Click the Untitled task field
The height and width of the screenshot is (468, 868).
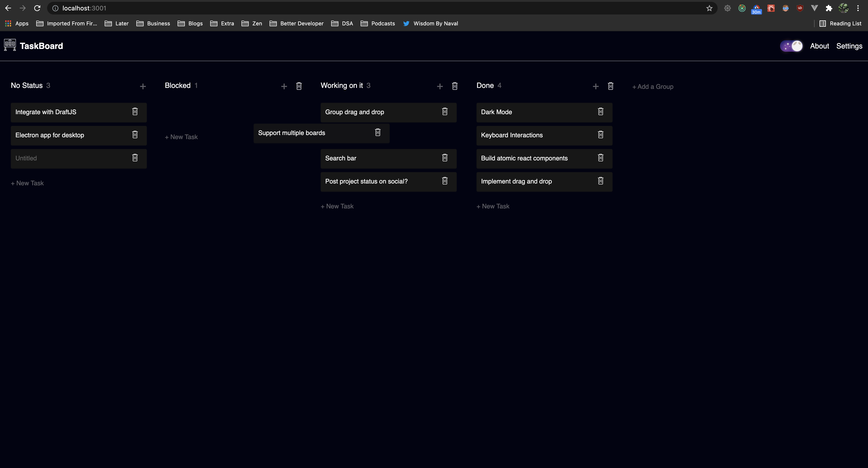68,158
